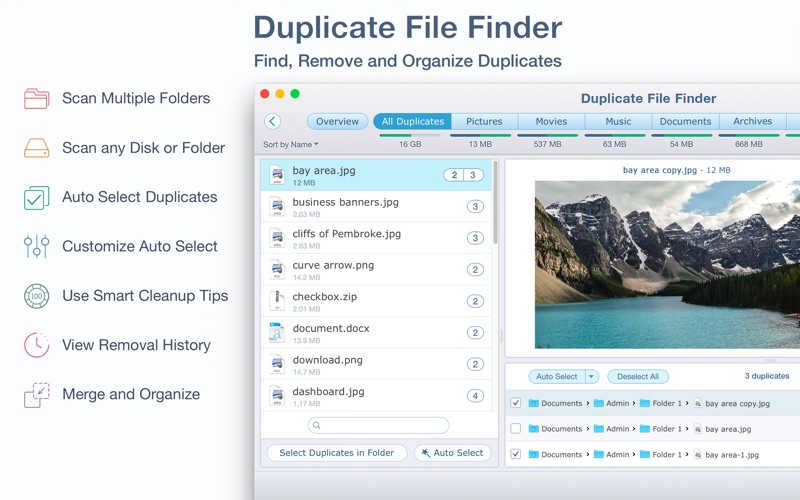Check the bay area.jpg duplicate checkbox
800x500 pixels.
516,429
